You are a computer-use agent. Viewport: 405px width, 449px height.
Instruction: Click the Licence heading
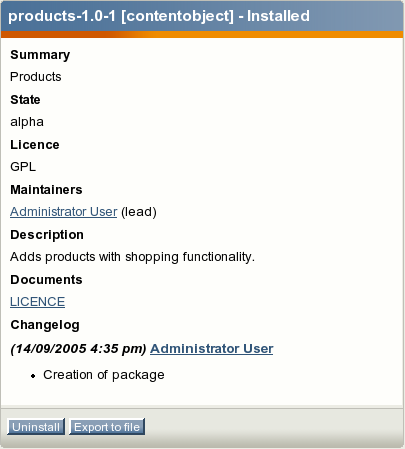click(35, 145)
